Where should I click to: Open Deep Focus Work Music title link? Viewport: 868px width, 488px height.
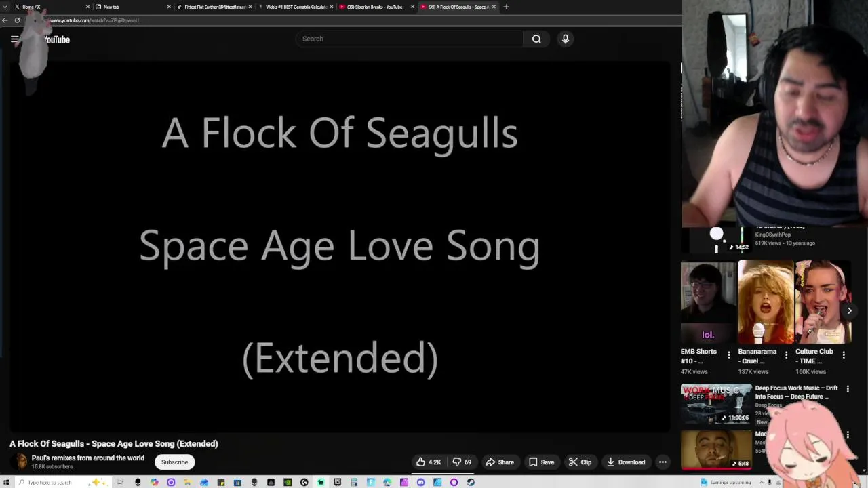tap(796, 392)
